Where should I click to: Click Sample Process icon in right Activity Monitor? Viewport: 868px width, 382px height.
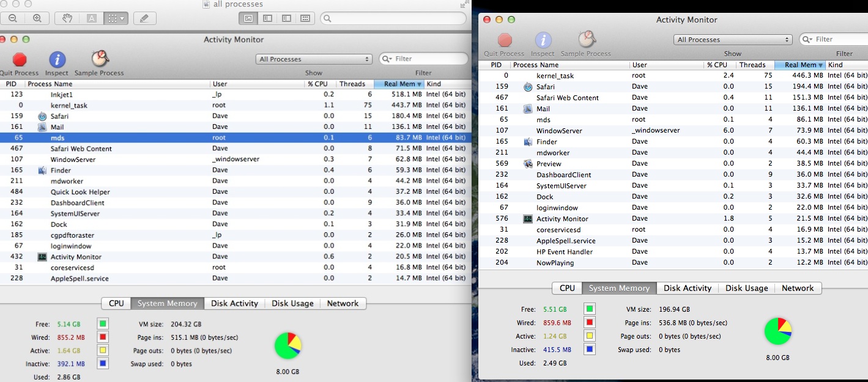pyautogui.click(x=587, y=40)
